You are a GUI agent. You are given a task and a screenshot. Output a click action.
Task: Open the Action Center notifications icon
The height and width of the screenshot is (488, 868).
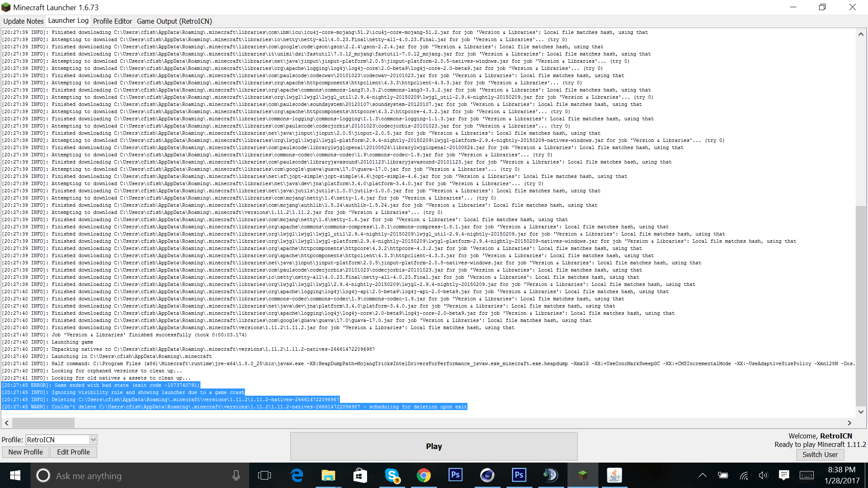(784, 475)
